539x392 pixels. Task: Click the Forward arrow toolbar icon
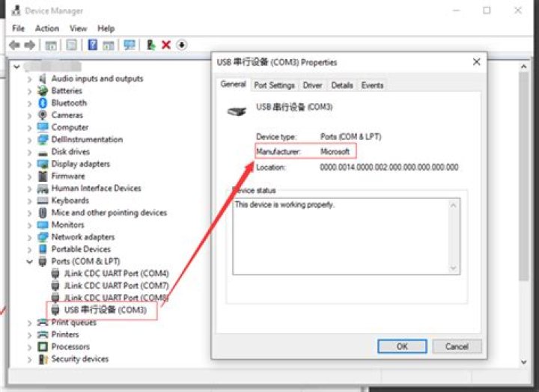pyautogui.click(x=30, y=45)
